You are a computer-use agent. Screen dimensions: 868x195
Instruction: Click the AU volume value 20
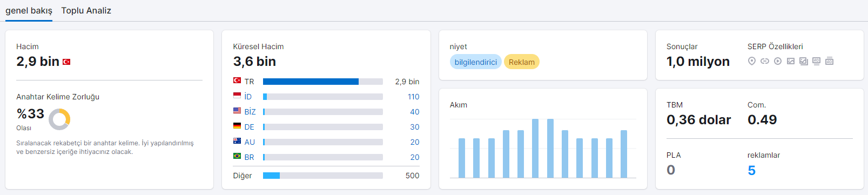tap(414, 142)
